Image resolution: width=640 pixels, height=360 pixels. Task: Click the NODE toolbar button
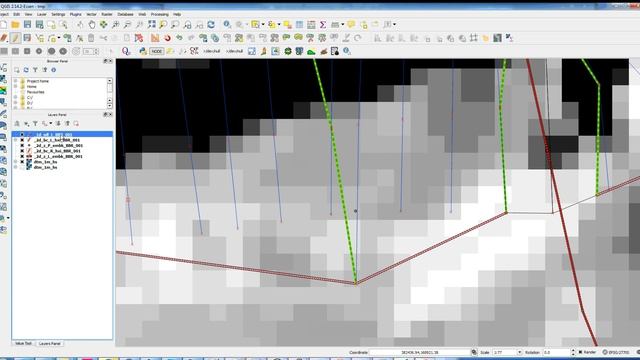click(156, 51)
